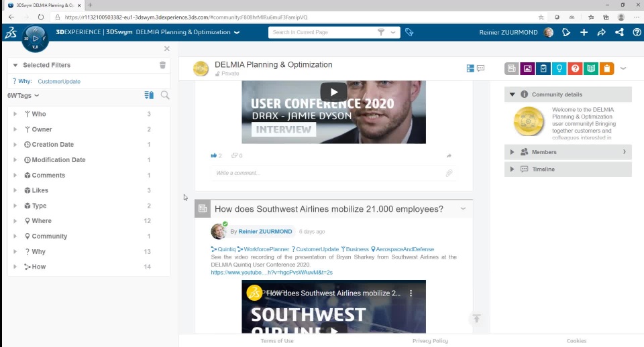Image resolution: width=644 pixels, height=347 pixels.
Task: Click the Write a comment field
Action: coord(327,173)
